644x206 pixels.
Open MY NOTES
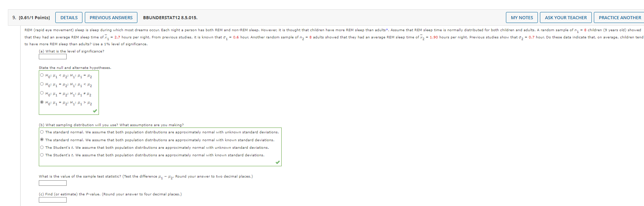point(522,17)
